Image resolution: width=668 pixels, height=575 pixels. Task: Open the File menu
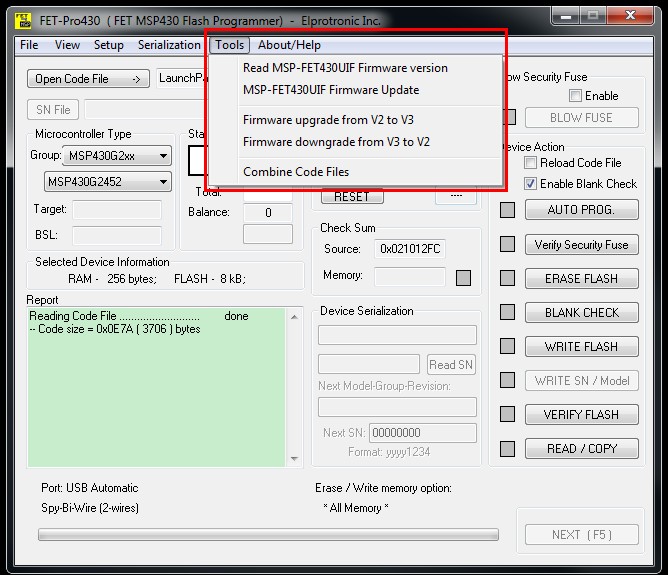point(29,45)
